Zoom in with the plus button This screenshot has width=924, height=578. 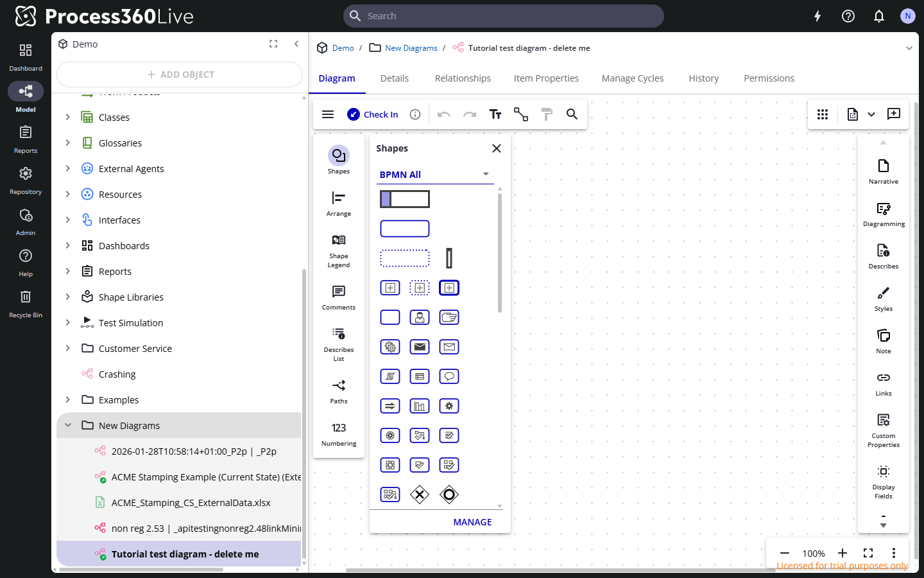pos(843,553)
